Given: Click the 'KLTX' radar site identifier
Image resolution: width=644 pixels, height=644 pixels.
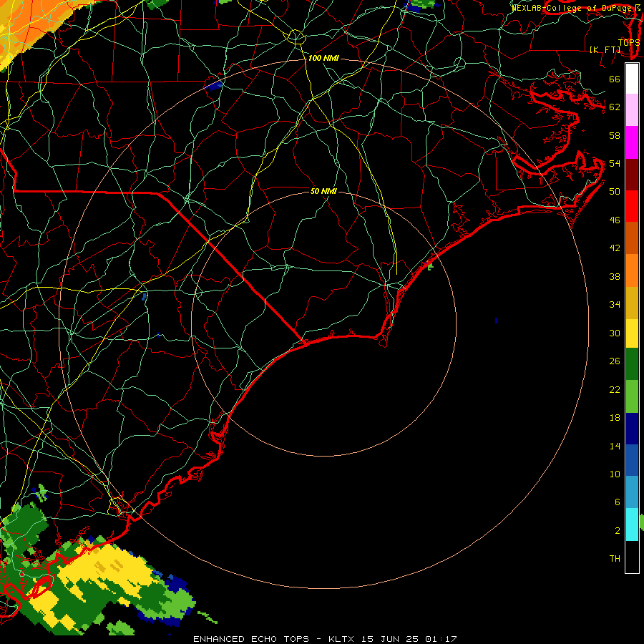Looking at the screenshot, I should pos(343,639).
